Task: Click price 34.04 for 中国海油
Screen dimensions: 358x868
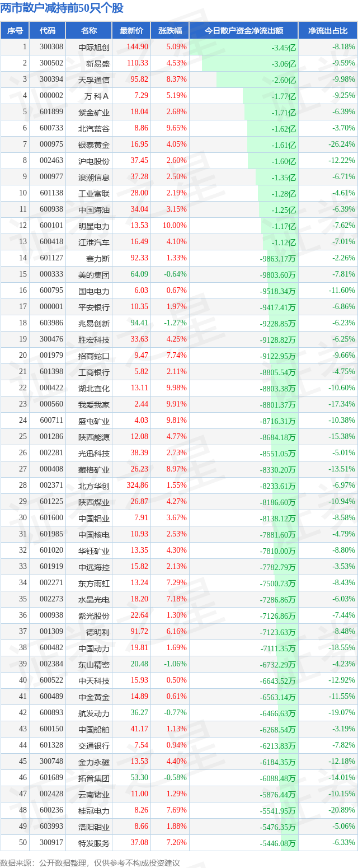Action: point(139,209)
